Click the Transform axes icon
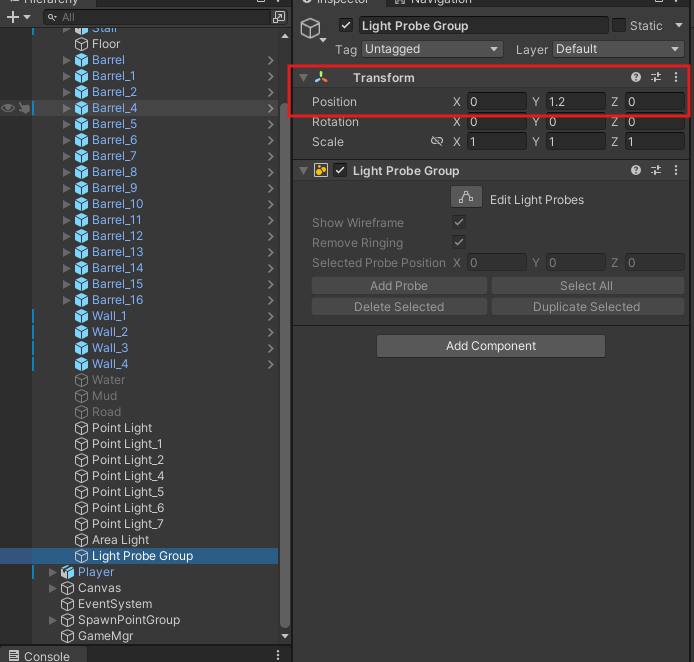The height and width of the screenshot is (662, 694). [x=321, y=77]
